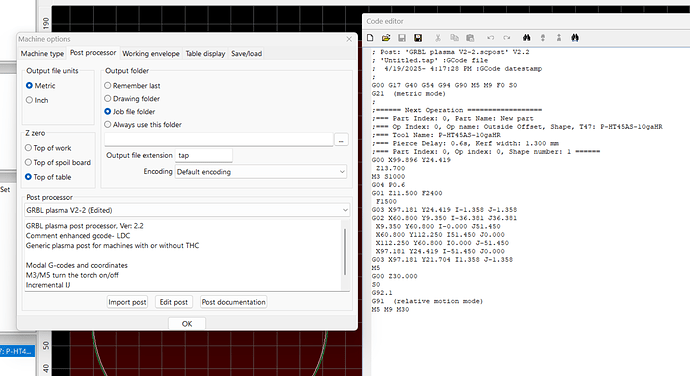The image size is (690, 376).
Task: Open the GRBL plasma V2-2 post processor dropdown
Action: tap(187, 210)
